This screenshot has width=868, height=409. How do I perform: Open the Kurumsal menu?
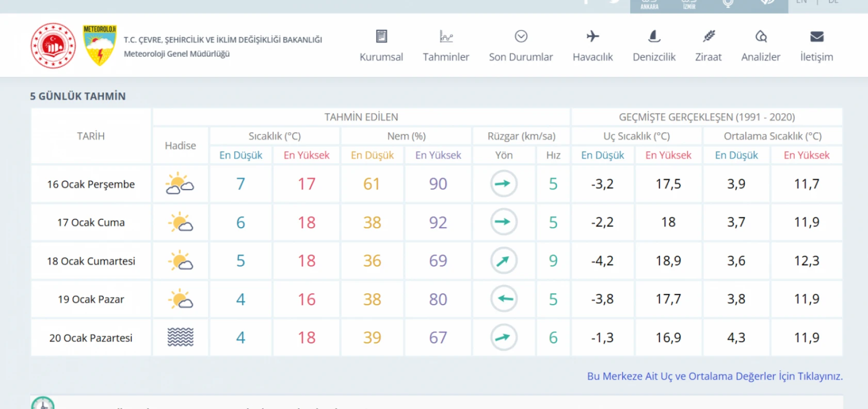[x=381, y=46]
